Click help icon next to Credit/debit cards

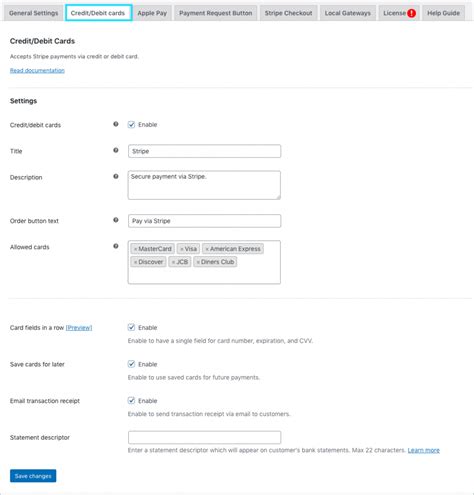click(x=116, y=124)
